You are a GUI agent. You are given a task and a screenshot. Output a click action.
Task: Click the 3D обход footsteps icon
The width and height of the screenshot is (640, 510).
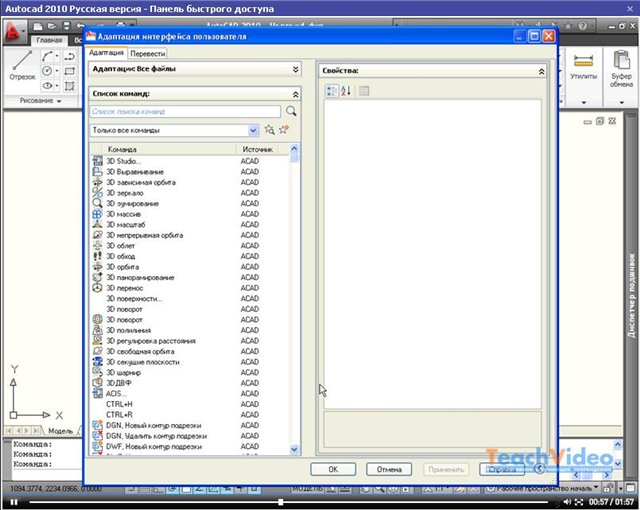click(97, 256)
